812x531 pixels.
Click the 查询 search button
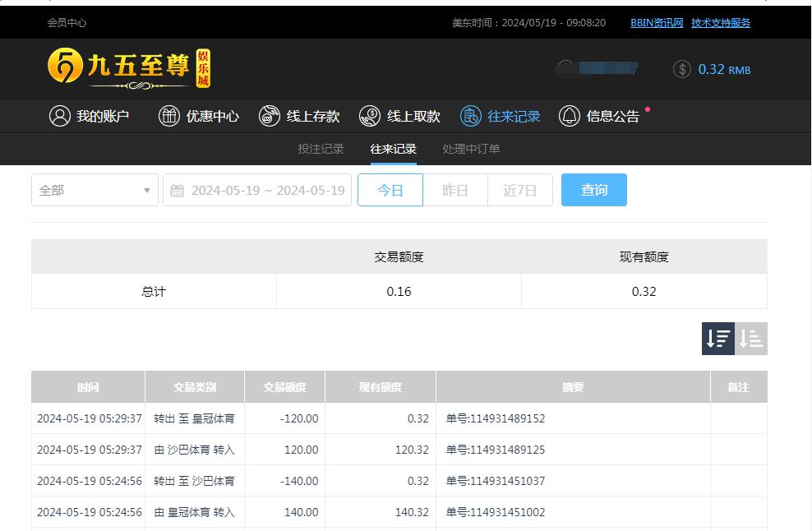coord(594,190)
